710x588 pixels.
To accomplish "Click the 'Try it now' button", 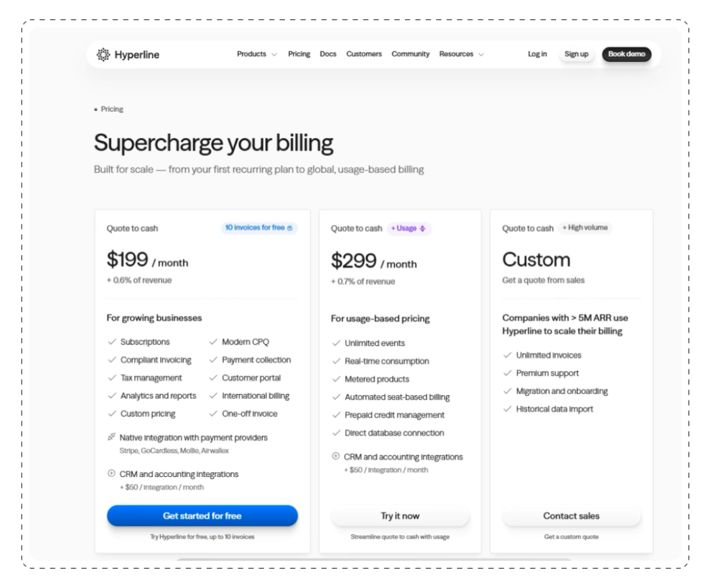I will [x=400, y=516].
